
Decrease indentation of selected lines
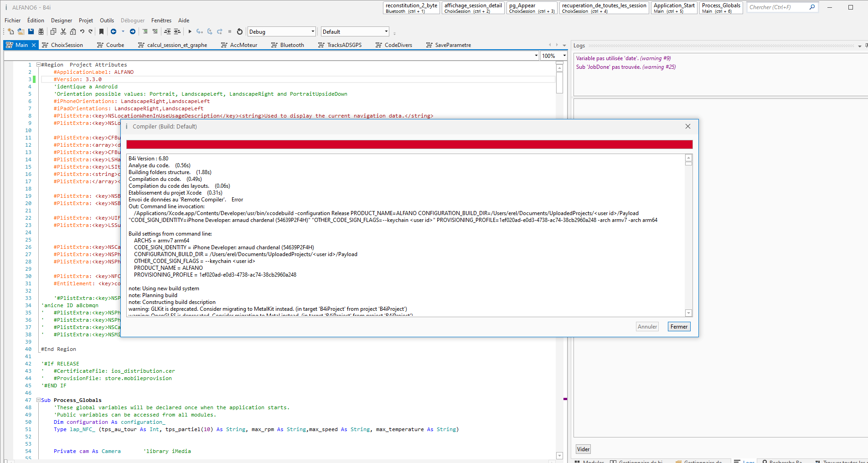[167, 31]
